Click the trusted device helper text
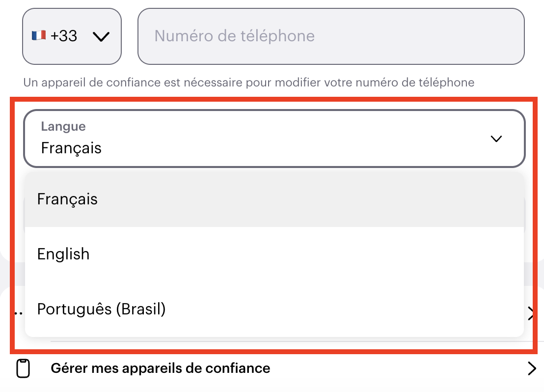 pos(249,83)
